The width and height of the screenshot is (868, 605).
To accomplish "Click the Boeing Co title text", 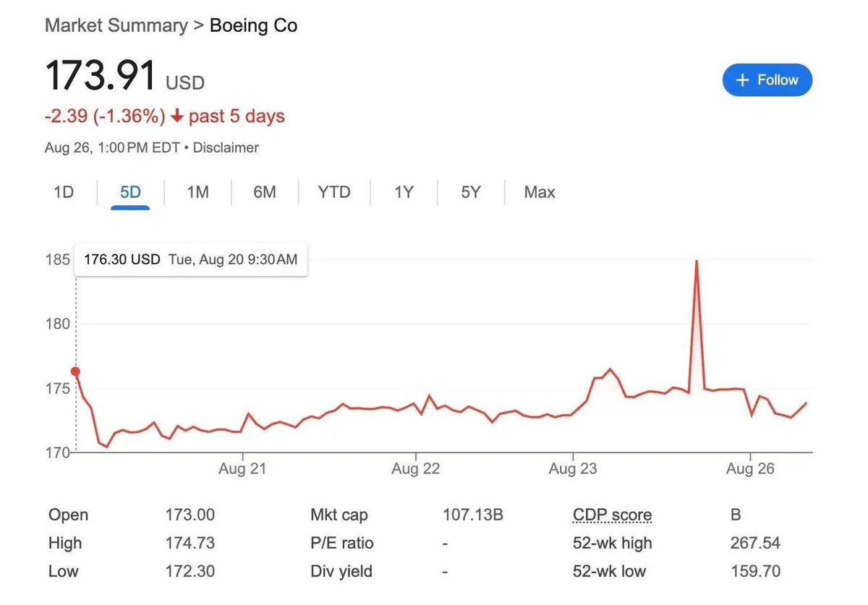I will pyautogui.click(x=253, y=25).
